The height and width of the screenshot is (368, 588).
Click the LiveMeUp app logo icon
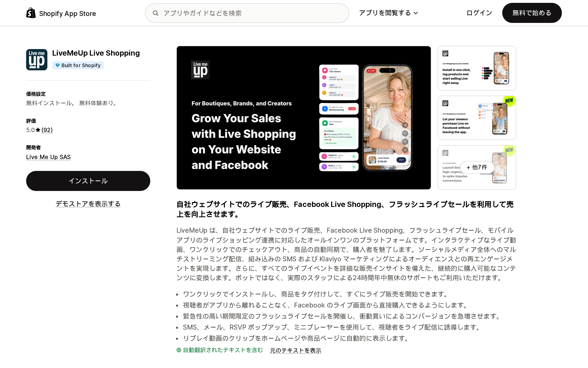[37, 60]
